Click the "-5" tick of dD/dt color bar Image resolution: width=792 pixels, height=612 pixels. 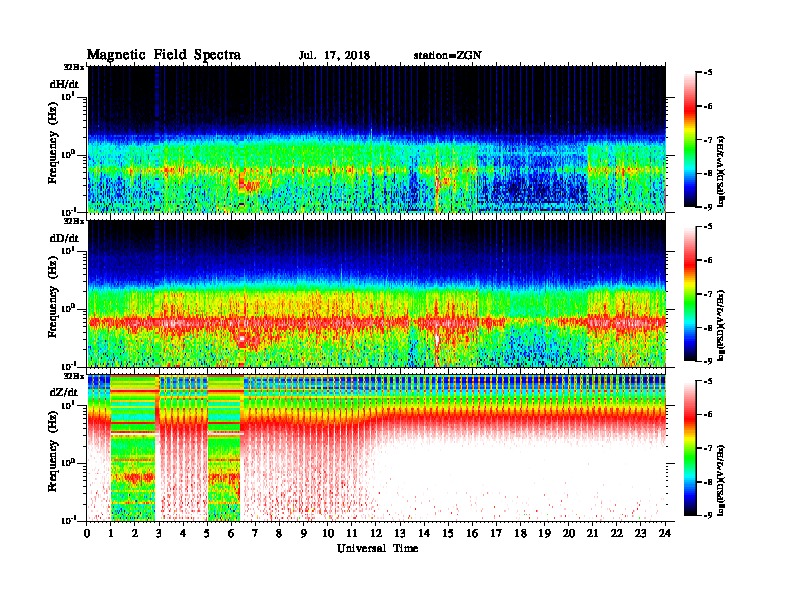click(708, 227)
